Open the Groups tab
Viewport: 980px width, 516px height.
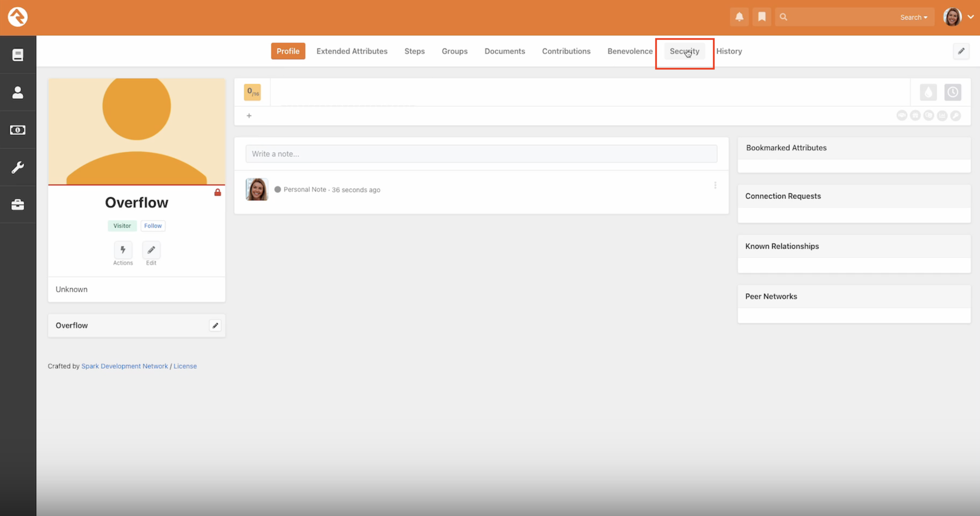[x=454, y=51]
